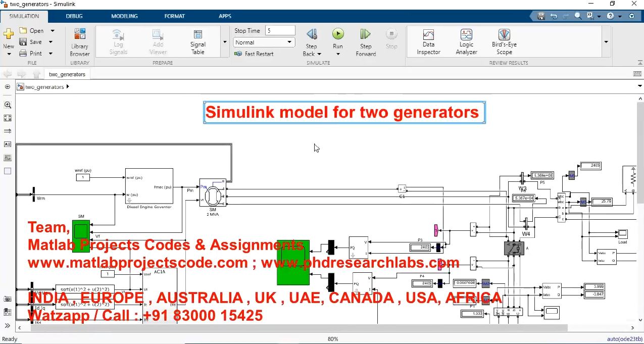This screenshot has width=644, height=344.
Task: Click the auto(ode23tb) solver link
Action: pyautogui.click(x=624, y=339)
